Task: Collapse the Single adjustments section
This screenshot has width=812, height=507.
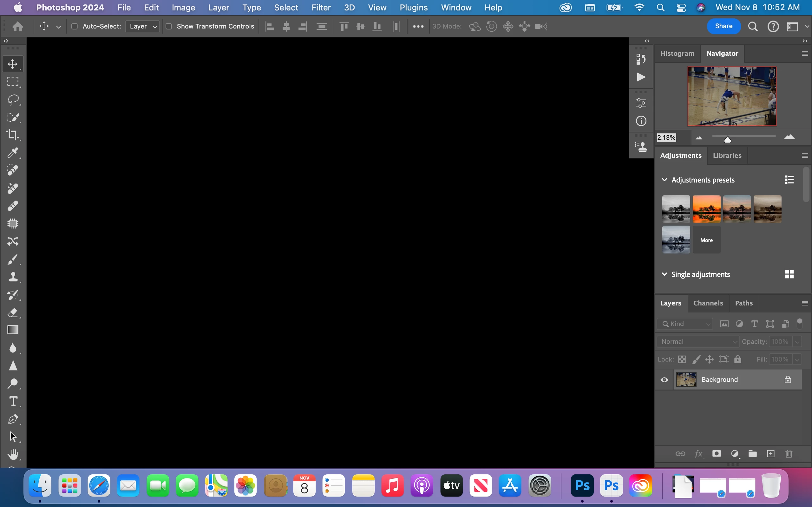Action: [x=664, y=274]
